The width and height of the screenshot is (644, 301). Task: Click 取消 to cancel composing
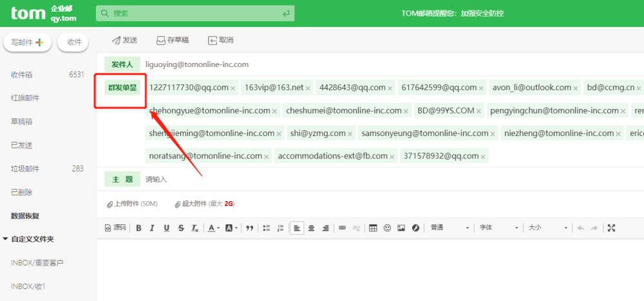(x=221, y=40)
